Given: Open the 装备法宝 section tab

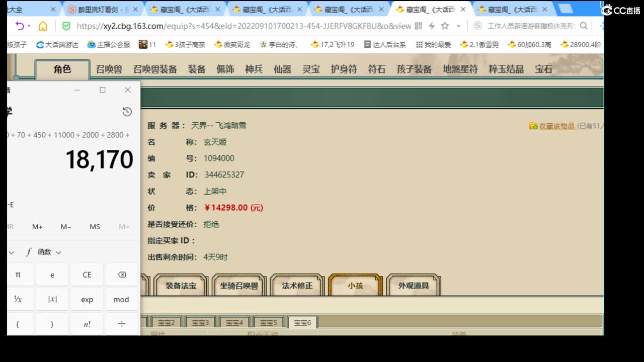Looking at the screenshot, I should click(181, 286).
